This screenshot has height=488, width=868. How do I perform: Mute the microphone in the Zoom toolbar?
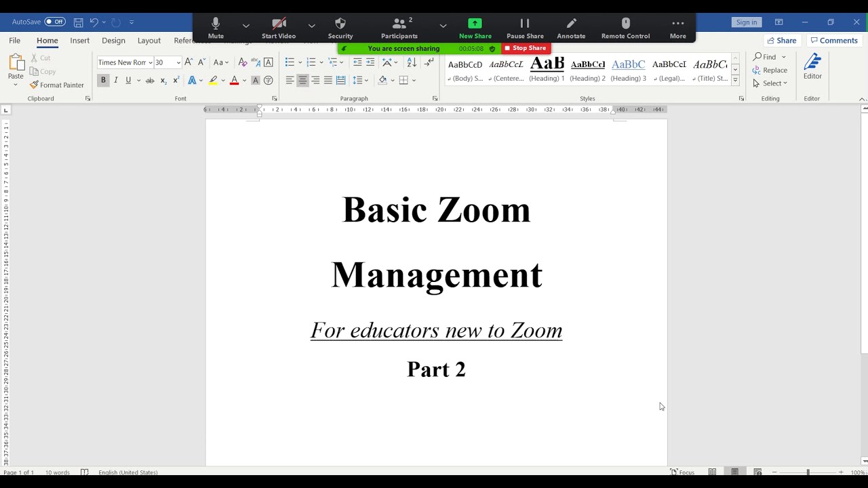coord(216,28)
